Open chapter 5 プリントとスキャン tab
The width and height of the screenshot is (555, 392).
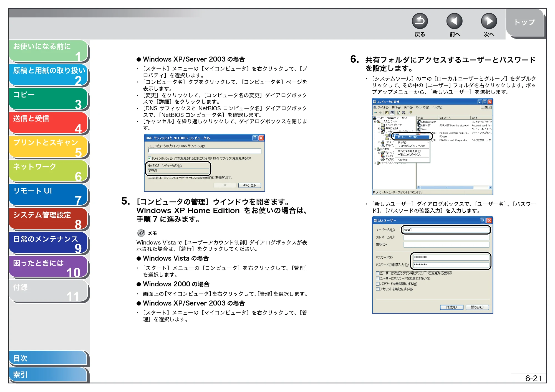[49, 147]
